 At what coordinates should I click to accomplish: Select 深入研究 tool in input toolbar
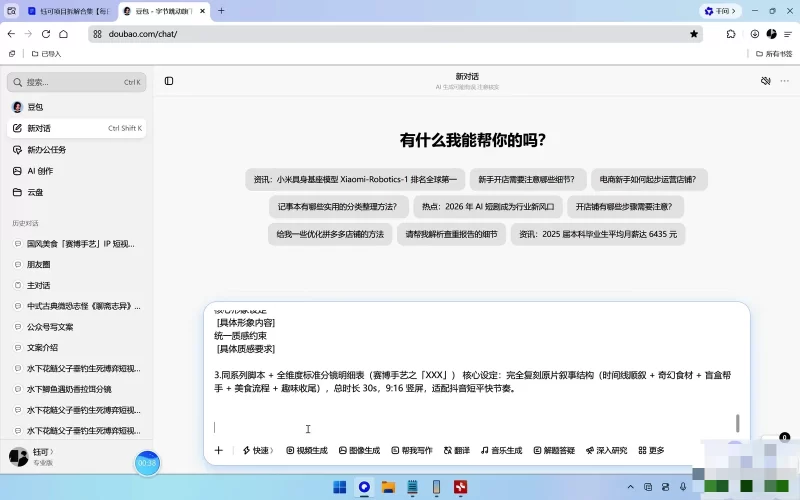point(607,451)
